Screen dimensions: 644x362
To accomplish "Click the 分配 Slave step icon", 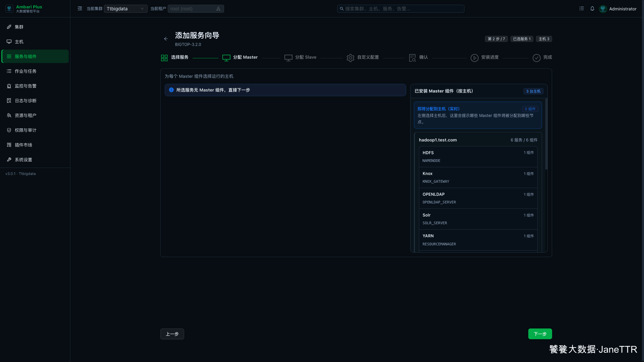I will tap(288, 58).
